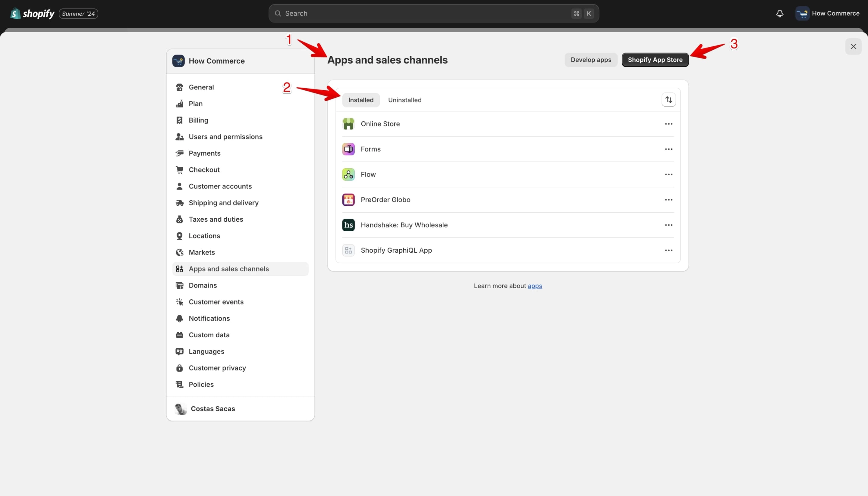Open more actions for Shopify GraphiQL App

pos(668,250)
